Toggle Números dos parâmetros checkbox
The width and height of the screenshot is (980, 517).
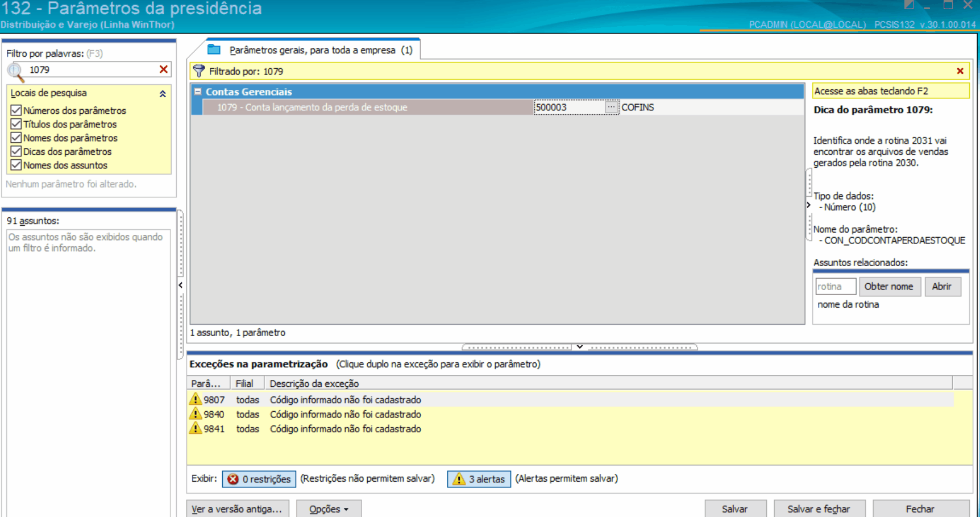(x=16, y=110)
